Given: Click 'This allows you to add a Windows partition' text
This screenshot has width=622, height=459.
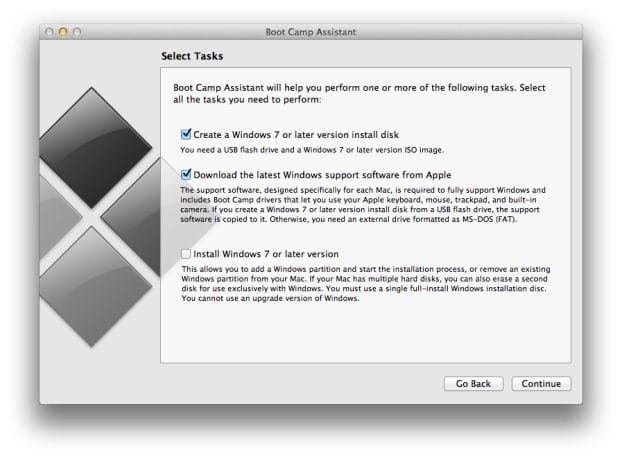Looking at the screenshot, I should point(366,284).
